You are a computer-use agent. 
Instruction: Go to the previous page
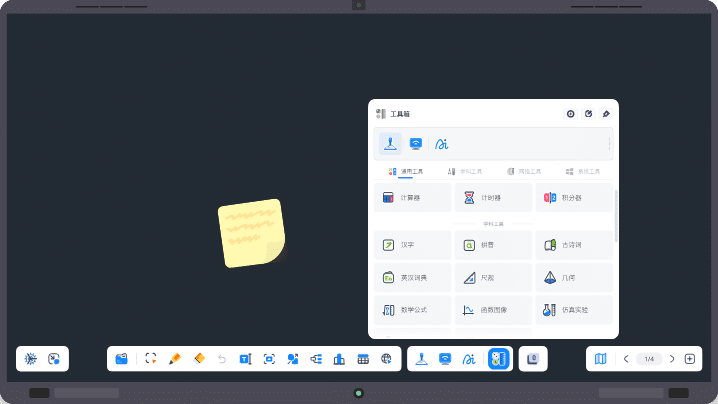click(626, 358)
